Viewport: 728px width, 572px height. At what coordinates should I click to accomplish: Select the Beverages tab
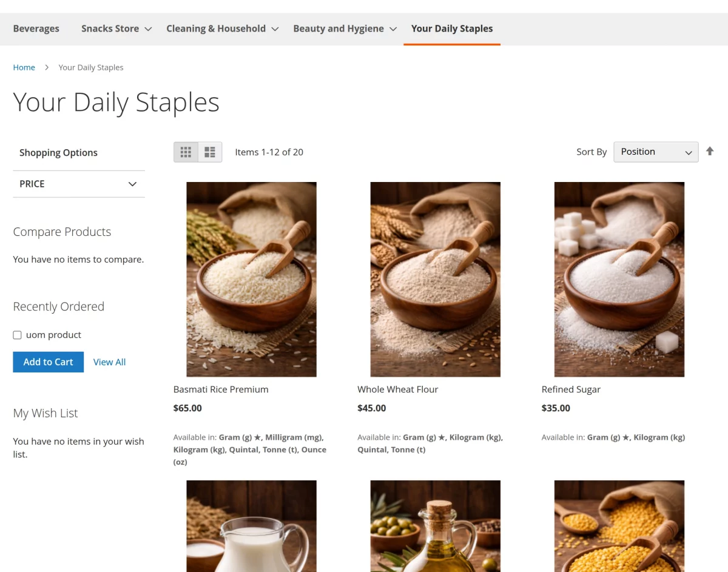pyautogui.click(x=36, y=29)
